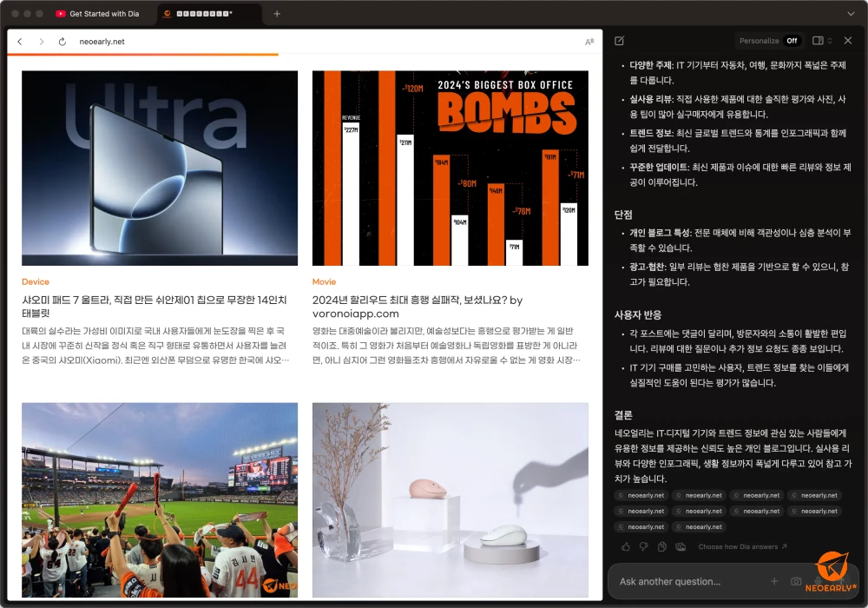Open the Movie category link
Image resolution: width=868 pixels, height=608 pixels.
tap(324, 281)
